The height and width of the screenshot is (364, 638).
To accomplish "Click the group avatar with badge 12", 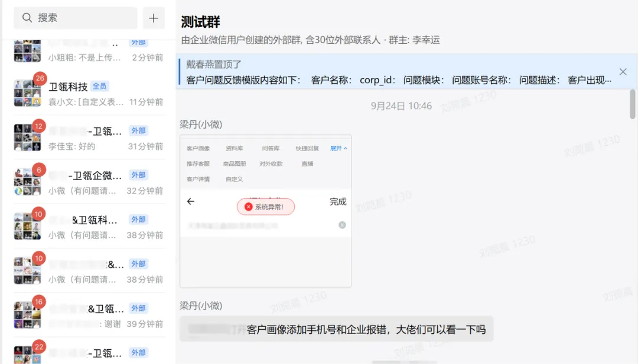I will pos(27,137).
